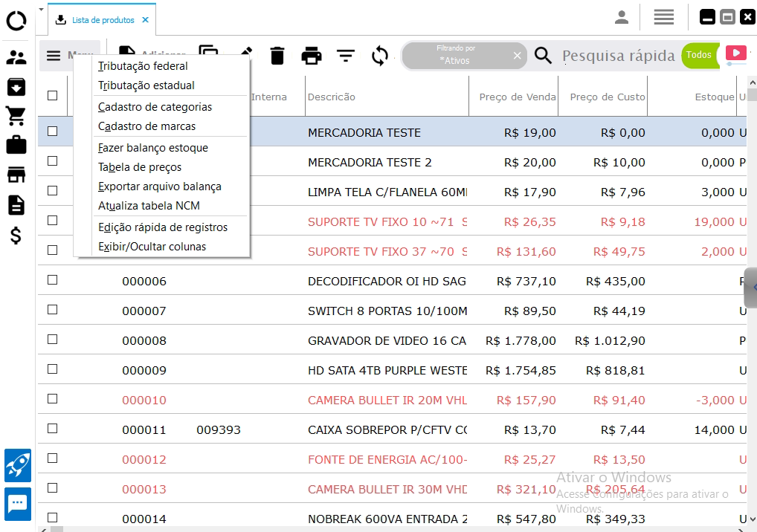Click the briefcase icon in sidebar
The height and width of the screenshot is (532, 757).
click(x=16, y=145)
